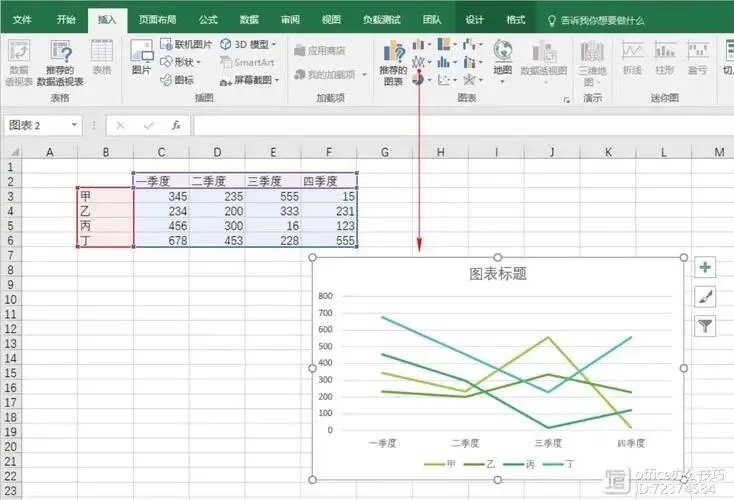Insert a SmartArt graphic

tap(247, 62)
